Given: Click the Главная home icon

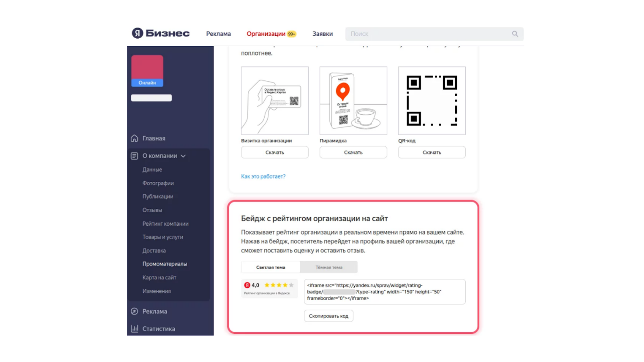Looking at the screenshot, I should pyautogui.click(x=134, y=138).
